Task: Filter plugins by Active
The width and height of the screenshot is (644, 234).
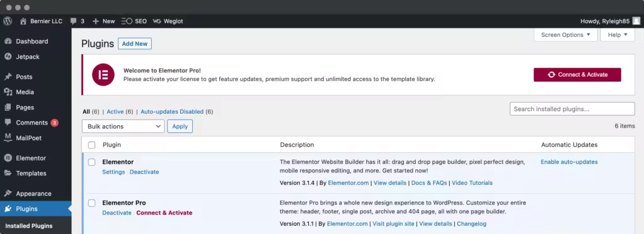Action: click(115, 111)
